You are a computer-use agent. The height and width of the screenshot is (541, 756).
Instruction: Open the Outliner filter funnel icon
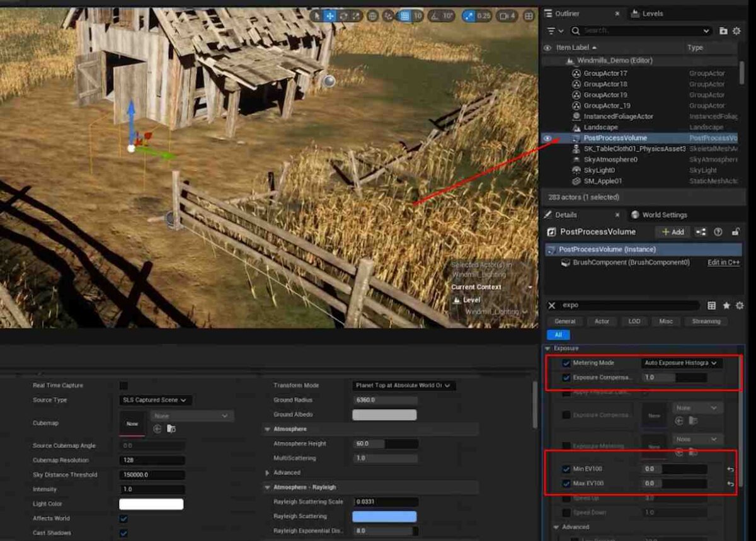552,30
